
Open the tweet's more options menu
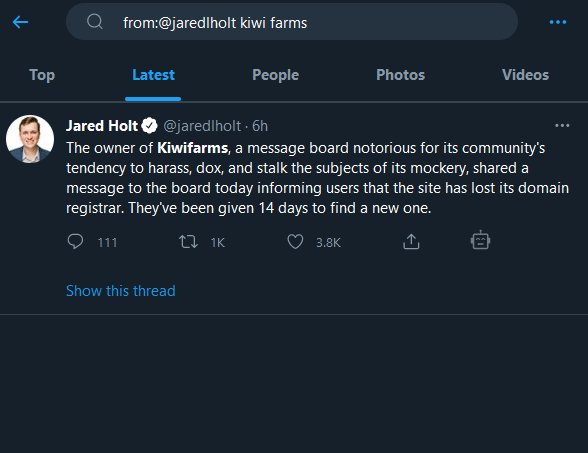[562, 126]
